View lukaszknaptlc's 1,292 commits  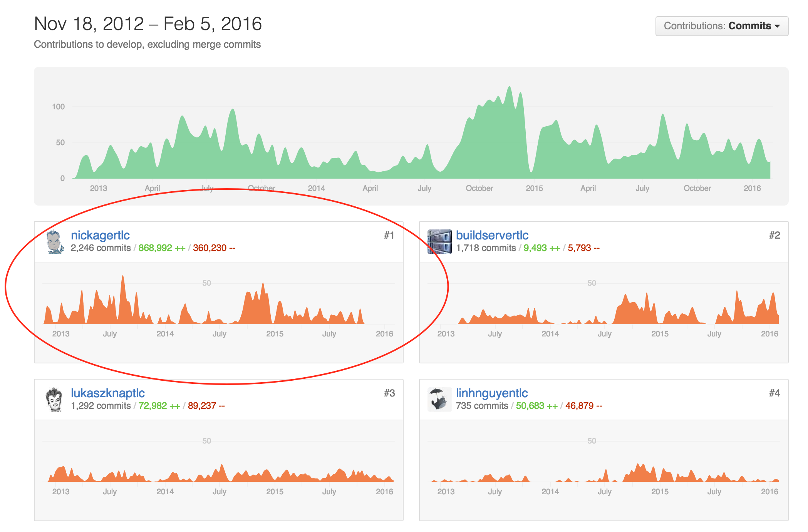101,406
